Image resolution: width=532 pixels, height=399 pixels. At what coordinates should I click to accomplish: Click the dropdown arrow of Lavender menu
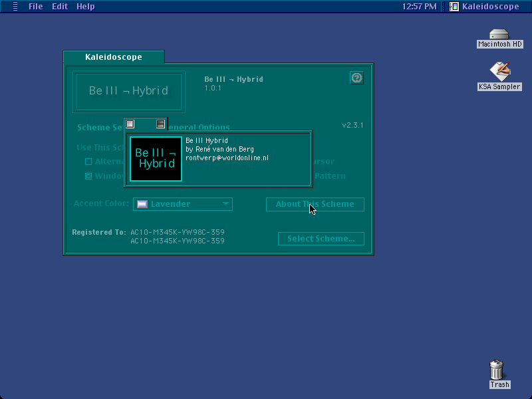point(225,204)
